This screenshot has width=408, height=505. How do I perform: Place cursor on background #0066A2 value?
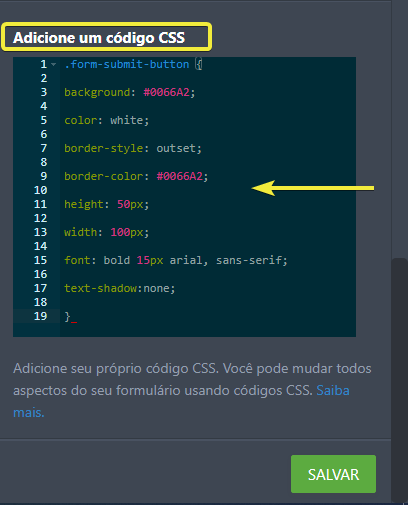coord(166,92)
